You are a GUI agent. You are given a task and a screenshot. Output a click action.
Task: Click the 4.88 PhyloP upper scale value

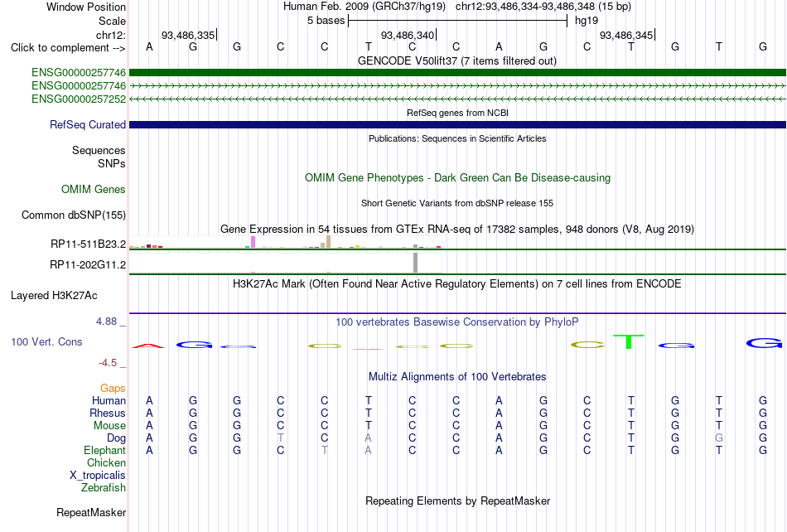pos(106,322)
